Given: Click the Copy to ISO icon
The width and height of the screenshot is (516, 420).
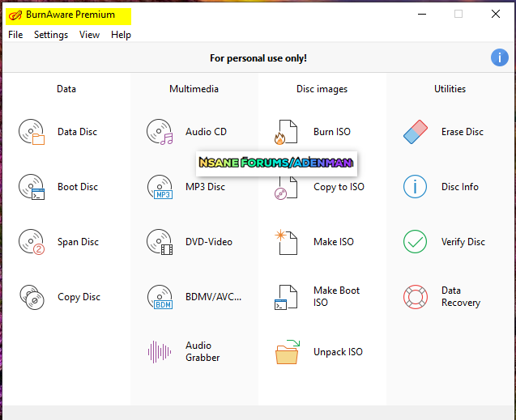Looking at the screenshot, I should coord(286,188).
